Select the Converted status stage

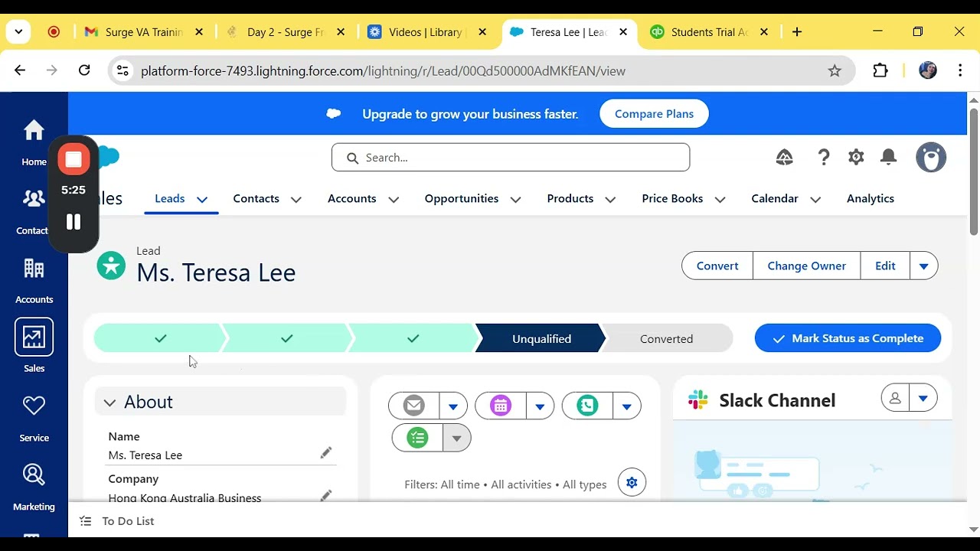(667, 338)
